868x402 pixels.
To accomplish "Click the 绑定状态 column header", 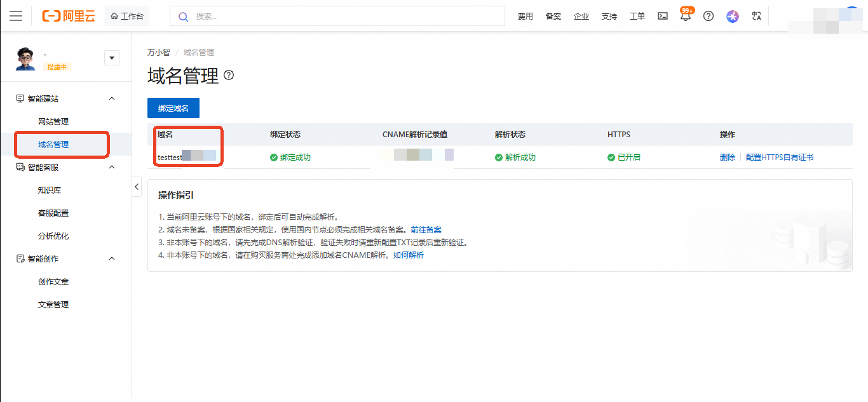I will click(285, 135).
